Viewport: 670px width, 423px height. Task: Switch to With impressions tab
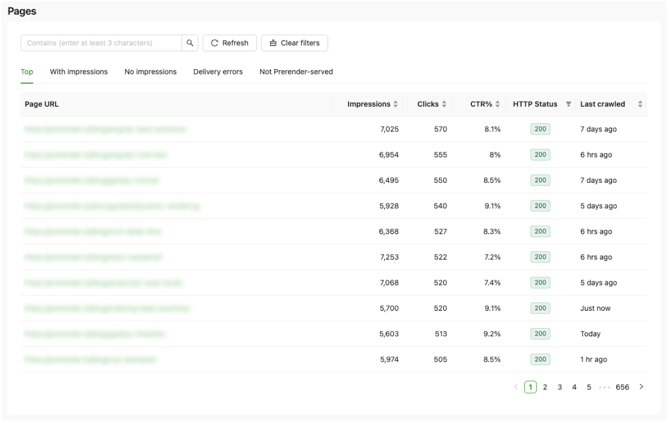(79, 72)
